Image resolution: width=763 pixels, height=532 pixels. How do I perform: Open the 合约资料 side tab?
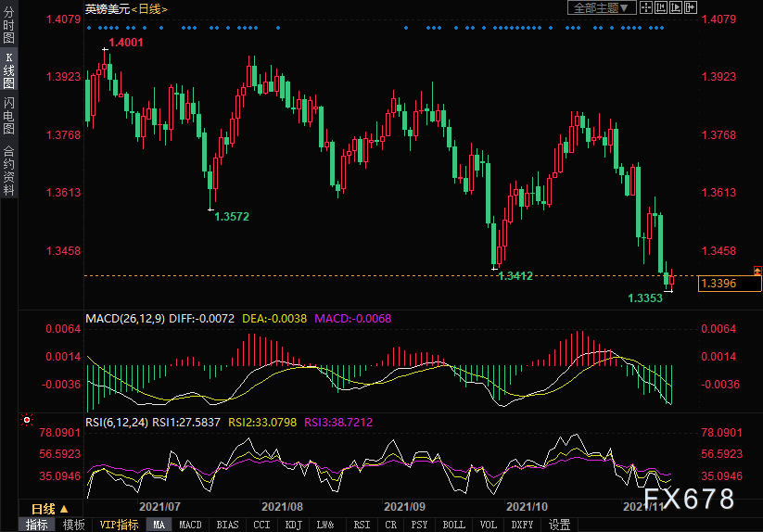(8, 170)
